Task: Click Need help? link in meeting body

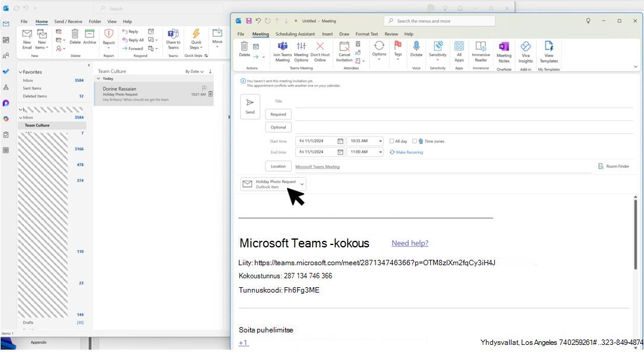Action: click(410, 243)
